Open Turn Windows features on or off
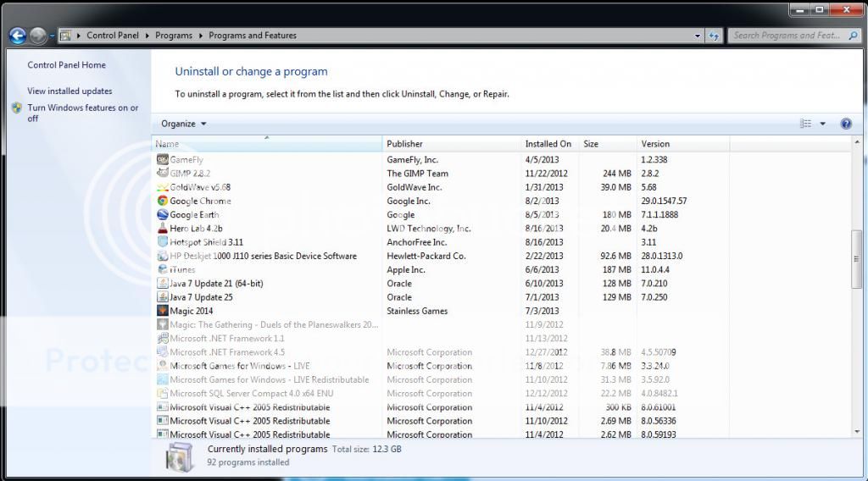This screenshot has width=868, height=481. (x=83, y=113)
